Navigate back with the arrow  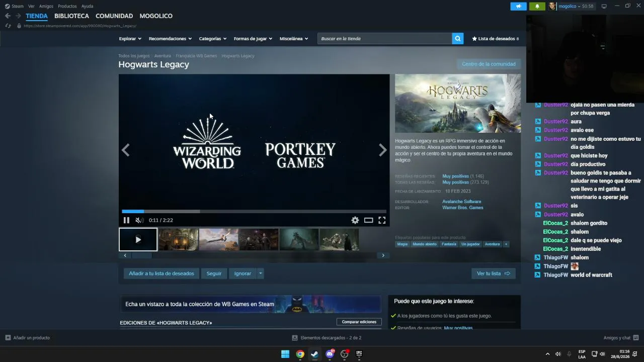(x=8, y=16)
